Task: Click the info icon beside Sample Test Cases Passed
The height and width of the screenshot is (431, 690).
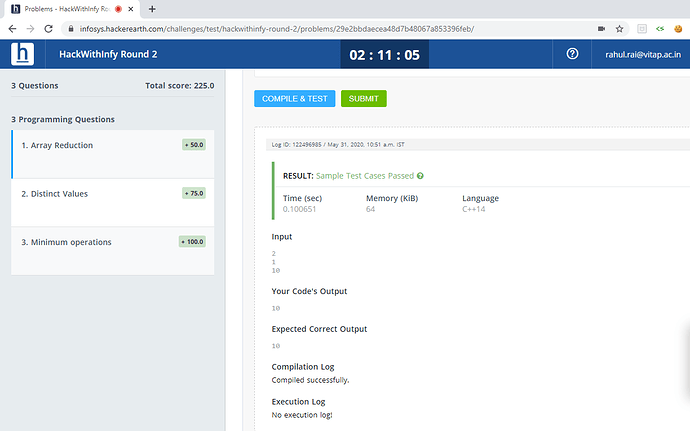Action: coord(420,176)
